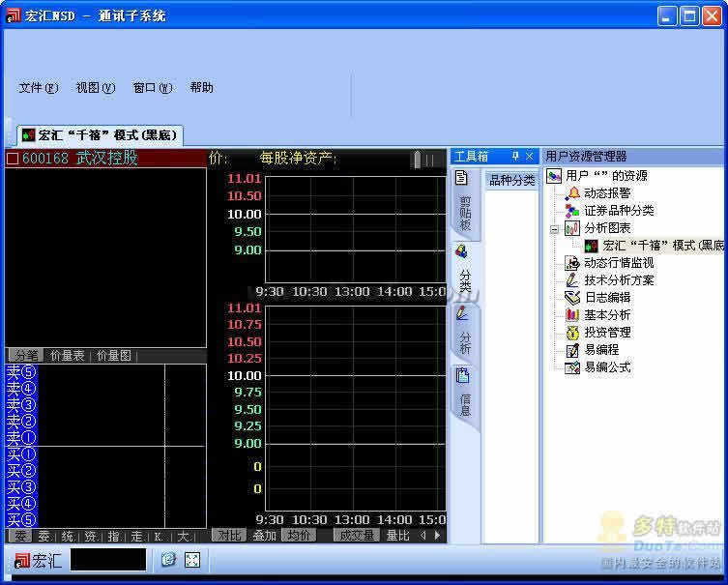This screenshot has height=585, width=728.
Task: Toggle the 量比 indicator
Action: [398, 536]
